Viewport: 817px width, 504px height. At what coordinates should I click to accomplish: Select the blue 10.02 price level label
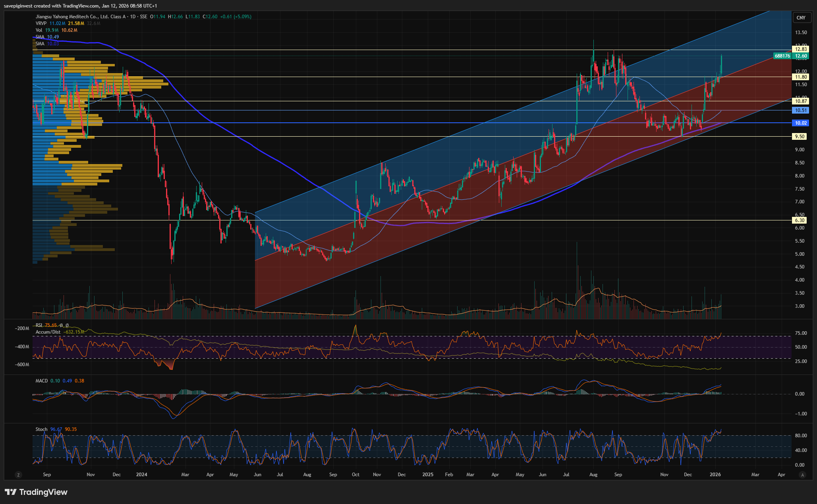tap(801, 123)
